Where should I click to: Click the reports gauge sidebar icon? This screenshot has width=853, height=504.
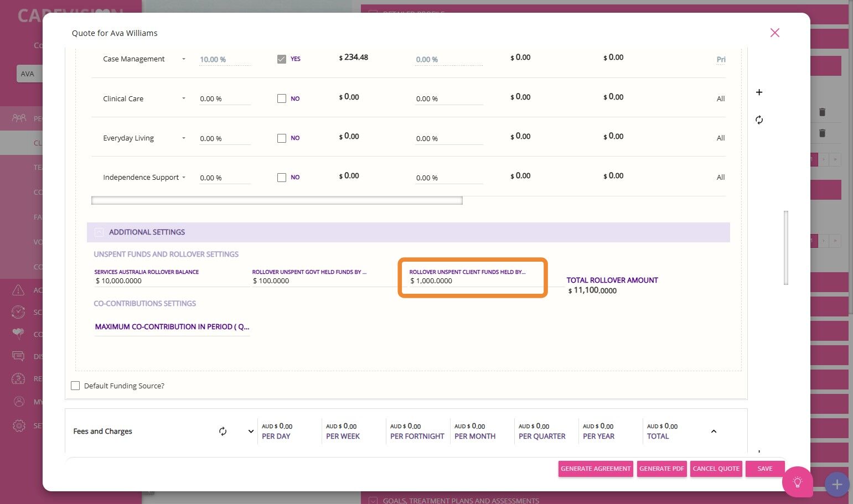click(18, 378)
